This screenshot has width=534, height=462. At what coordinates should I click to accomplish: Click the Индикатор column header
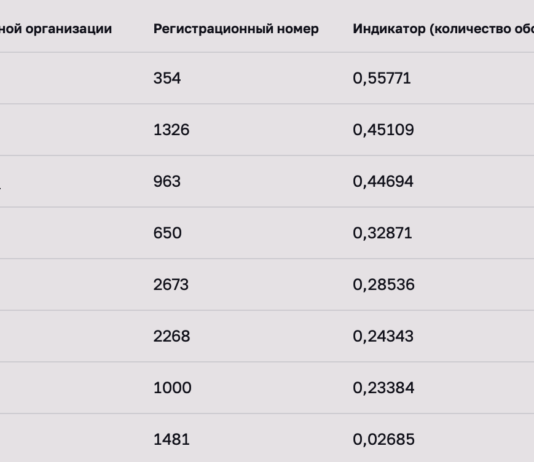443,29
